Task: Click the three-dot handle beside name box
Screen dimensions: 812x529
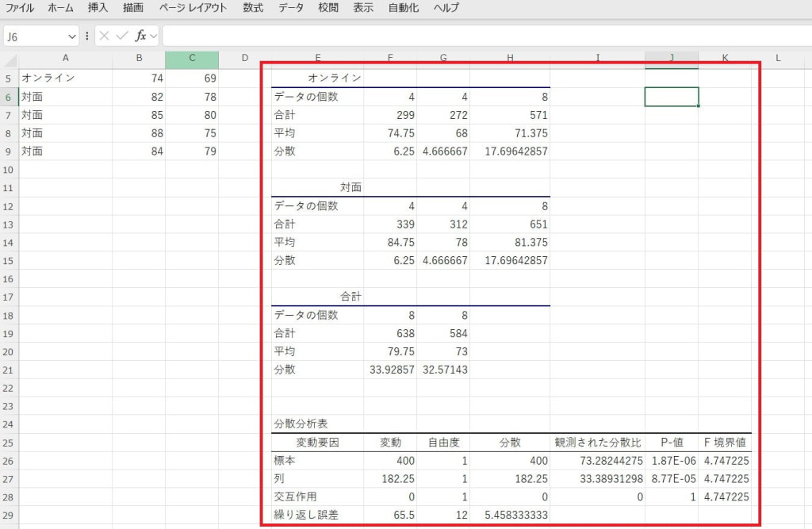Action: (x=86, y=36)
